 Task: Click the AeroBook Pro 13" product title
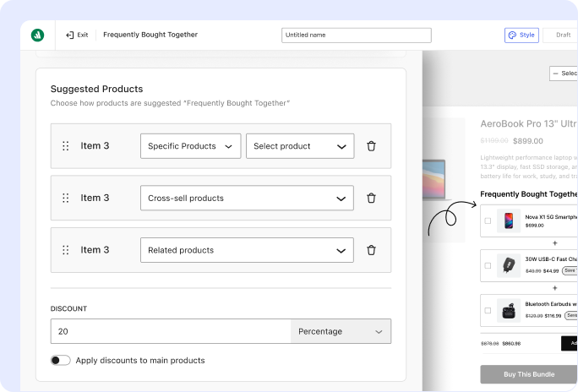pyautogui.click(x=529, y=124)
